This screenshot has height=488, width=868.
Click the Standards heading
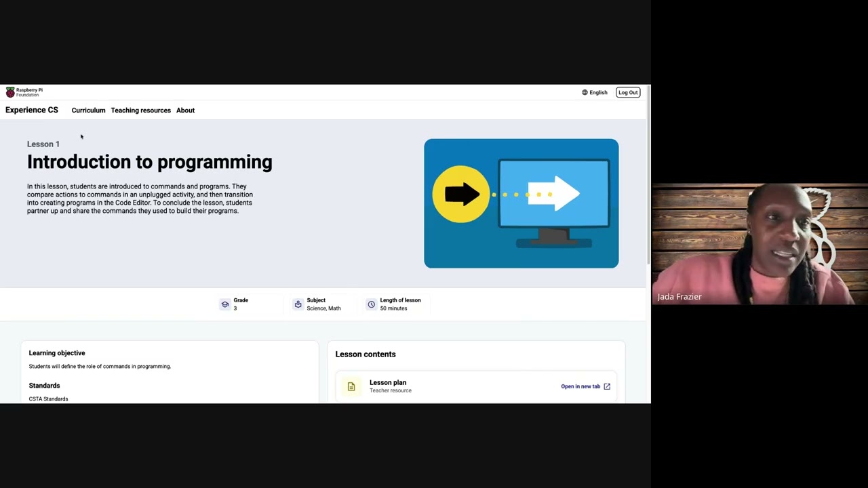pos(44,386)
